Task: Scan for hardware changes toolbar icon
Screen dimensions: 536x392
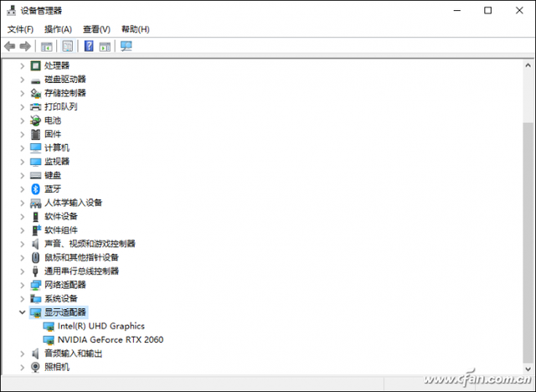Action: pos(126,46)
